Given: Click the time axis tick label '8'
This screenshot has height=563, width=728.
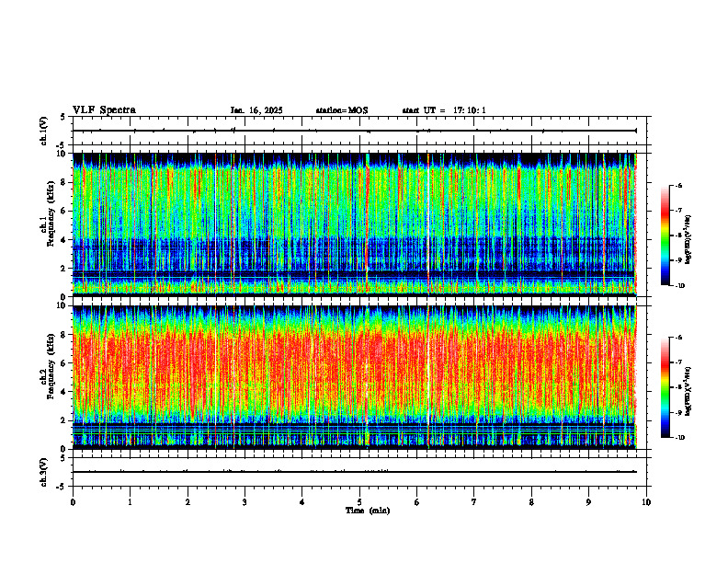Looking at the screenshot, I should [x=531, y=502].
